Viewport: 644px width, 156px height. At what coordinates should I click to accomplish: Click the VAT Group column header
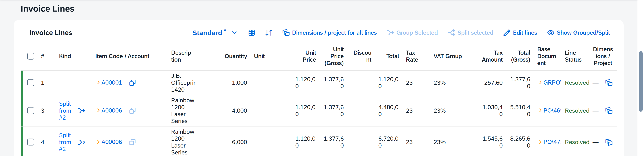click(447, 56)
